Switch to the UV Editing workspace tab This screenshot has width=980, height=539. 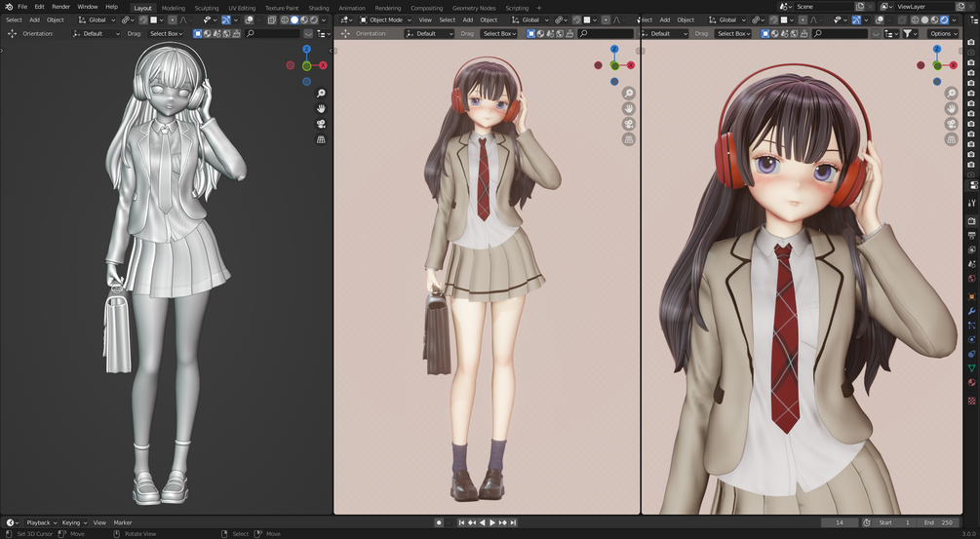242,8
